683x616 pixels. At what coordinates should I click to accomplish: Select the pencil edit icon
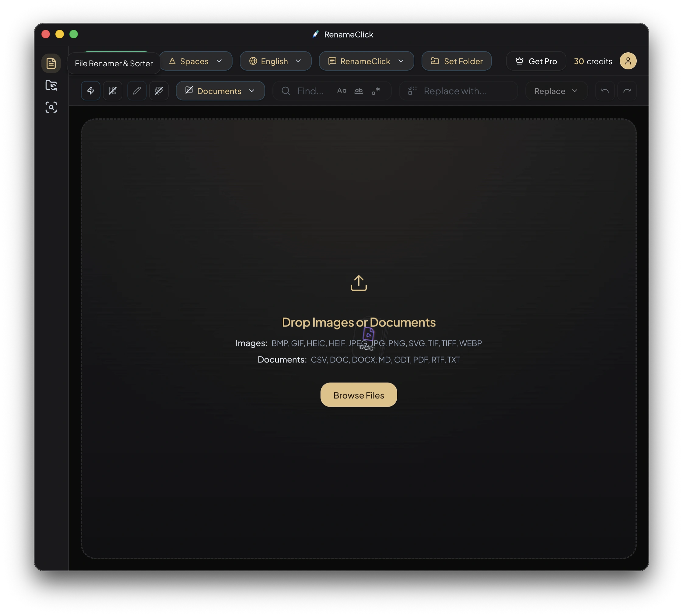click(137, 91)
